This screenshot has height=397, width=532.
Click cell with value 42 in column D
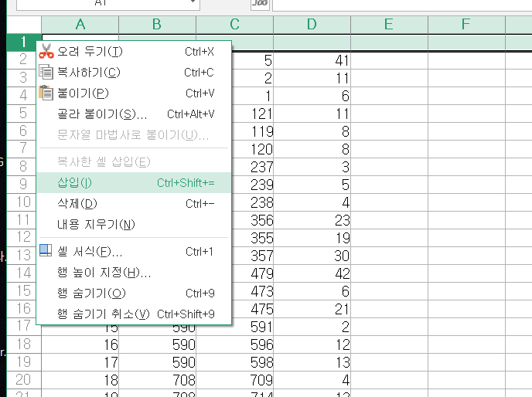click(312, 273)
